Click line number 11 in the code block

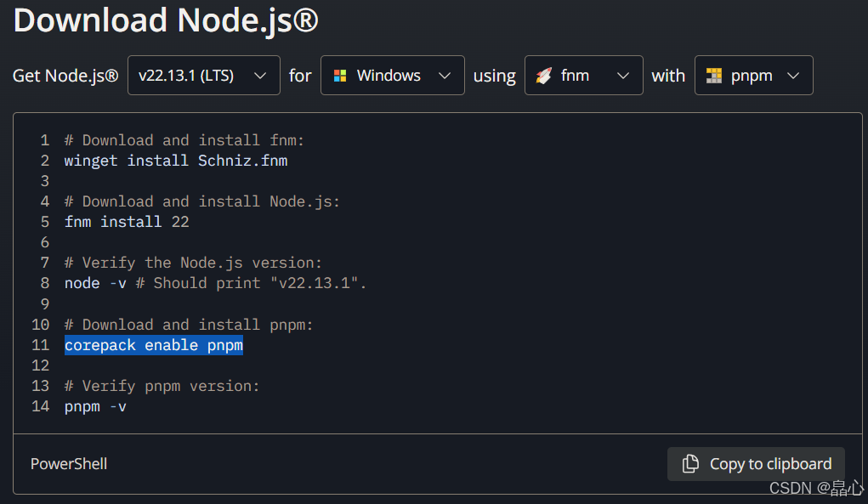pos(41,345)
